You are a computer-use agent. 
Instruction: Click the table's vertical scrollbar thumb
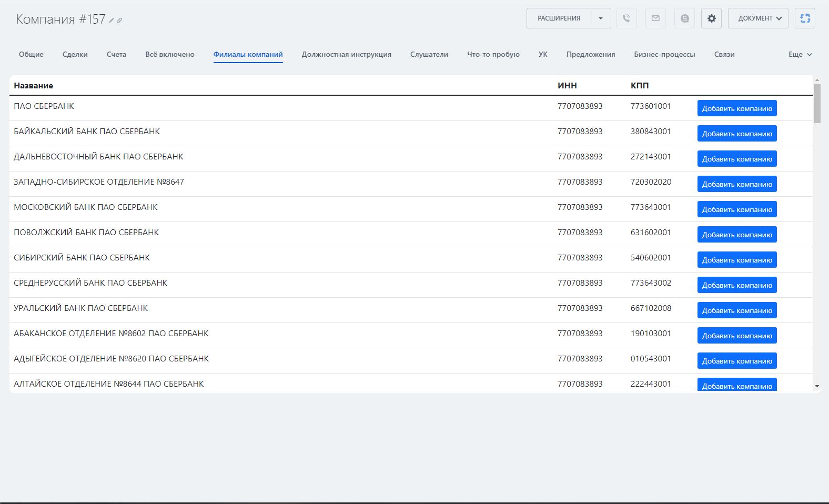[817, 103]
